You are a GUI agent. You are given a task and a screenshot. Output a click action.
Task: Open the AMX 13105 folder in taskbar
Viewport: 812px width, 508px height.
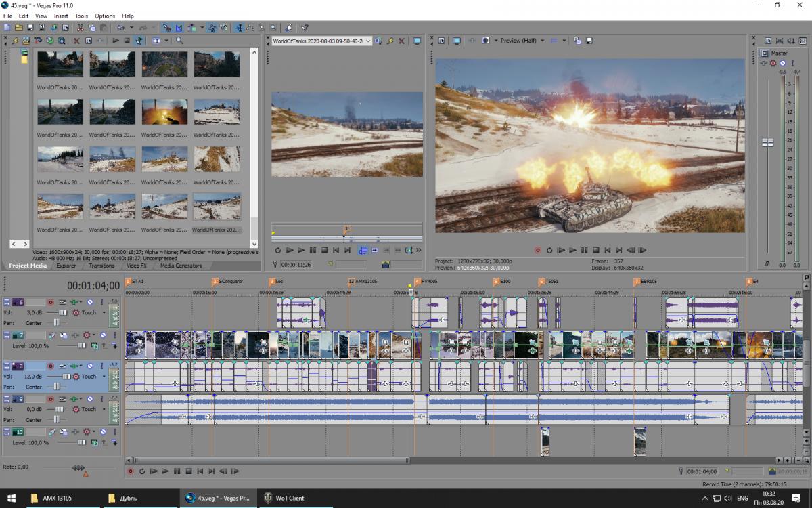coord(51,498)
